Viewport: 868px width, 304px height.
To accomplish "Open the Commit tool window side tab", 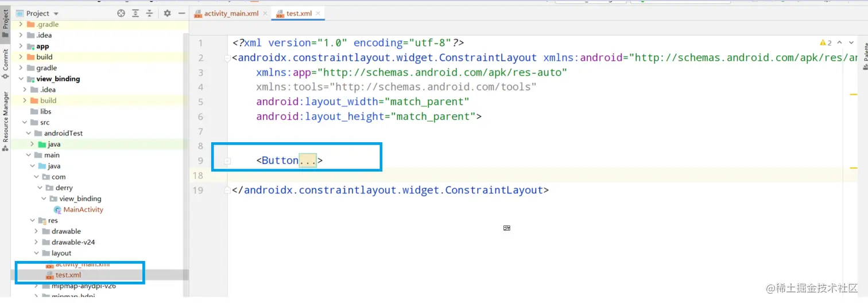I will click(x=5, y=64).
